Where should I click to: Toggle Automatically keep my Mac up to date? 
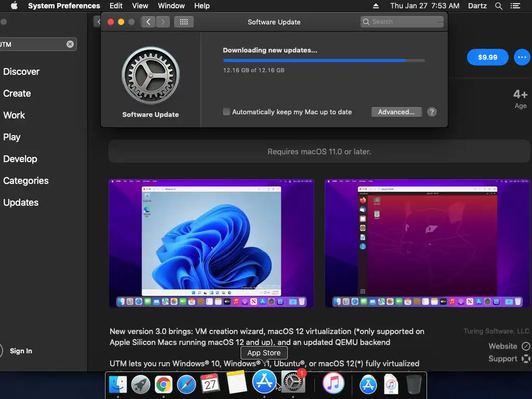tap(227, 112)
